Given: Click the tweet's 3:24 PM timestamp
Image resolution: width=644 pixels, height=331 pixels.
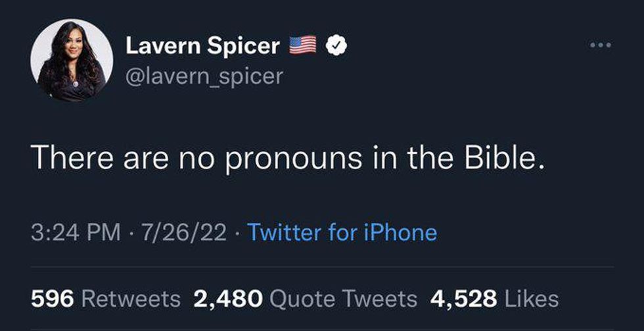Looking at the screenshot, I should (76, 232).
